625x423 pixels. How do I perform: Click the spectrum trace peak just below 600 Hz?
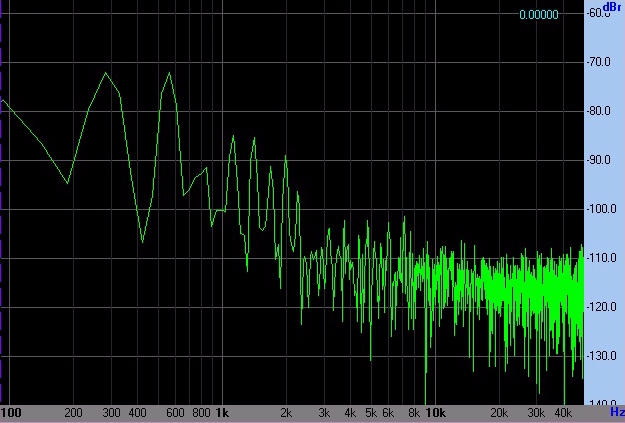170,73
